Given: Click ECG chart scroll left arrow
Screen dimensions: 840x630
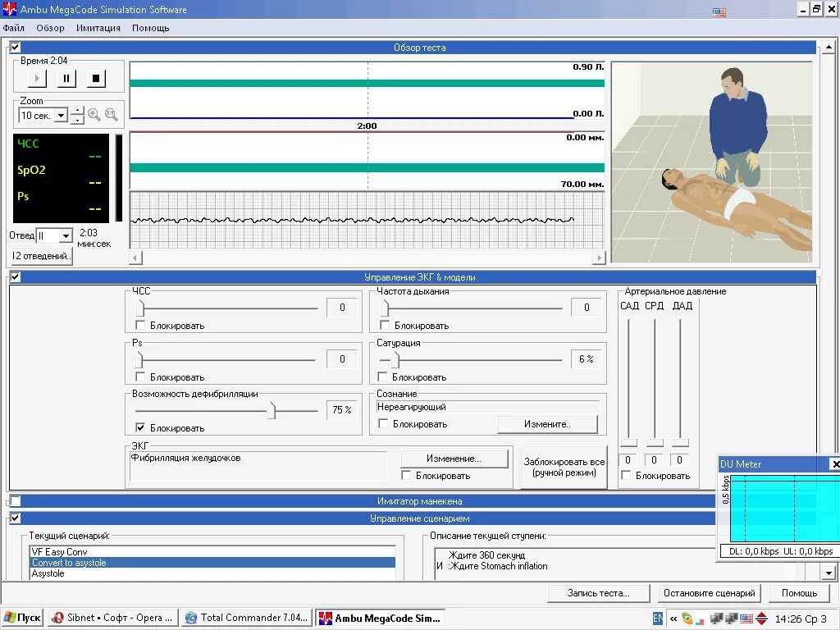Looking at the screenshot, I should pyautogui.click(x=136, y=258).
